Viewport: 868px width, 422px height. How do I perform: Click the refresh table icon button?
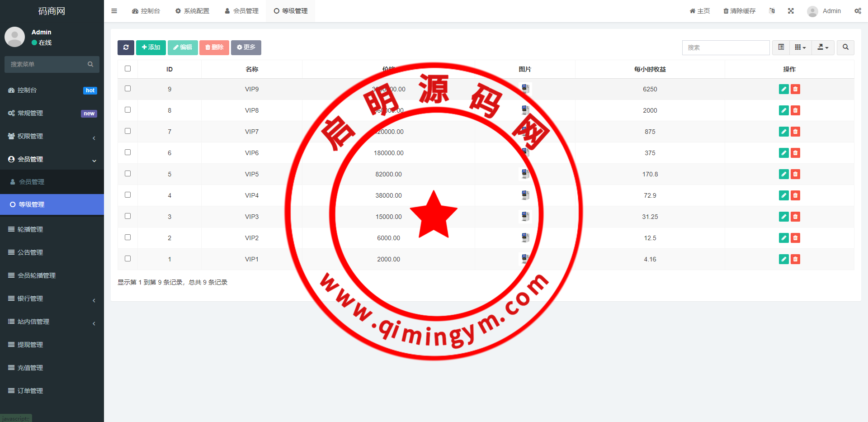coord(126,47)
